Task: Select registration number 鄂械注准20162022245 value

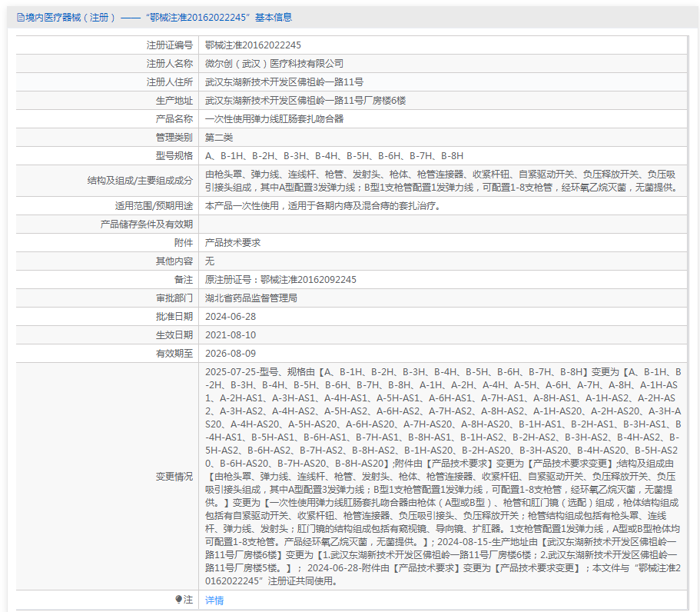Action: pos(253,45)
